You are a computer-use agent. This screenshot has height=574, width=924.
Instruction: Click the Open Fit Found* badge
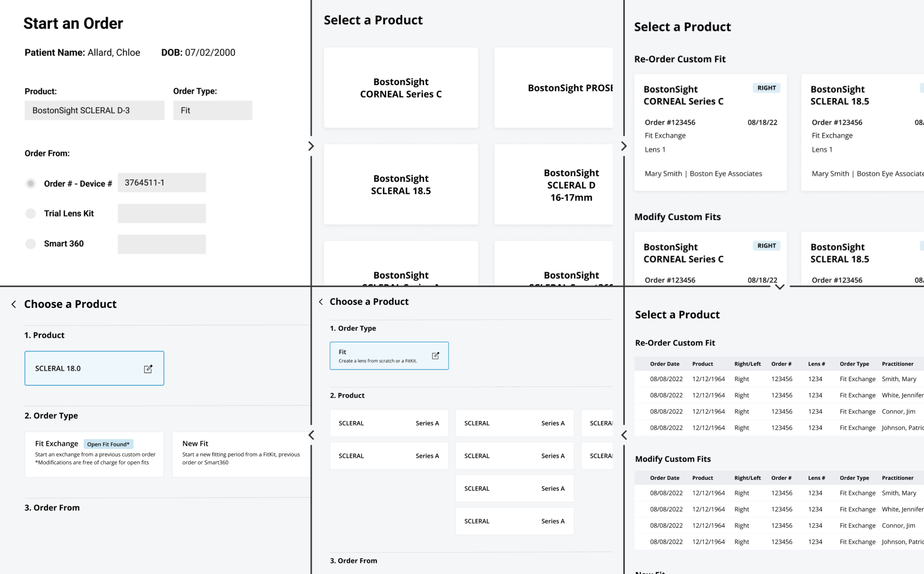(x=108, y=444)
